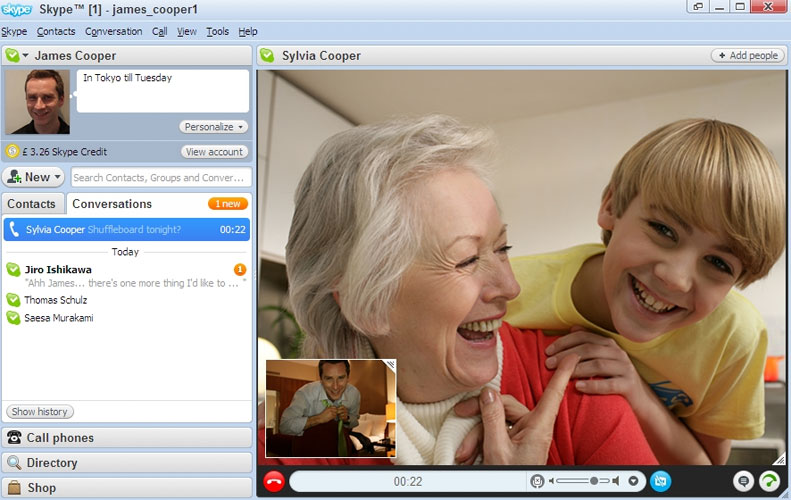Image resolution: width=791 pixels, height=500 pixels.
Task: Click Thomas Schulz's online status icon
Action: tap(13, 300)
